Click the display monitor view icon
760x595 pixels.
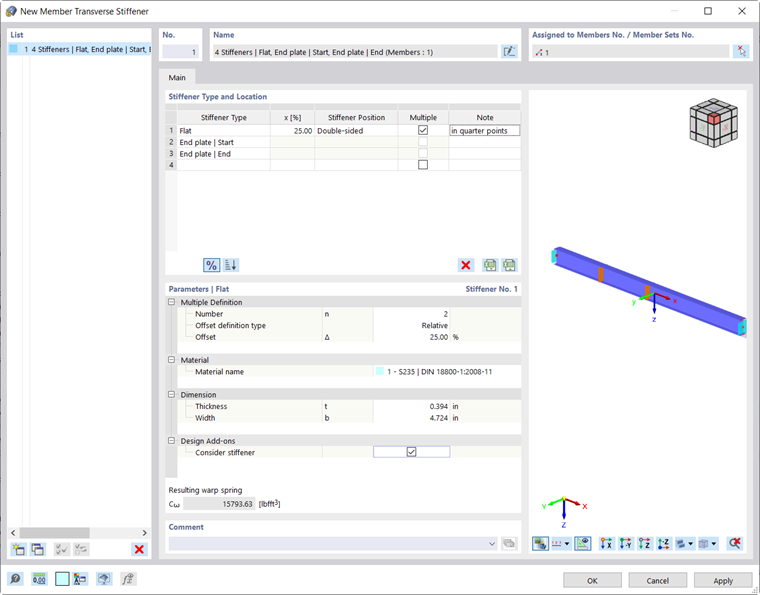tap(104, 579)
